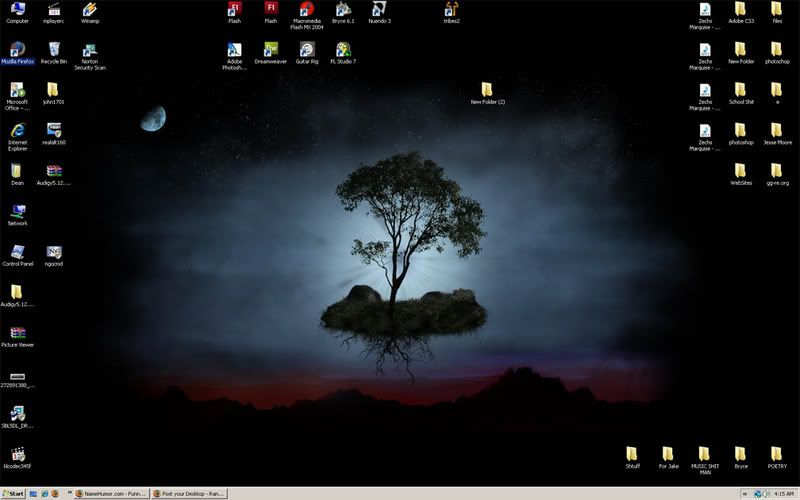Open the Computer desktop icon
Image resolution: width=800 pixels, height=500 pixels.
coord(17,13)
